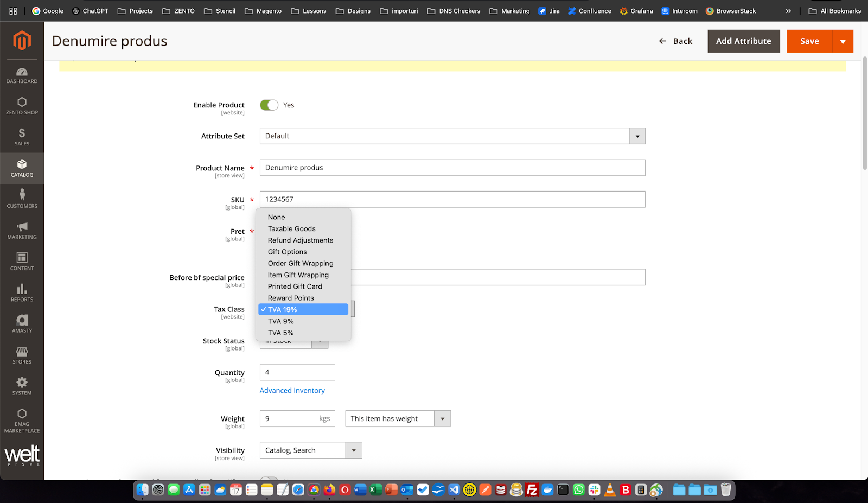
Task: Expand the Attribute Set dropdown
Action: (637, 136)
